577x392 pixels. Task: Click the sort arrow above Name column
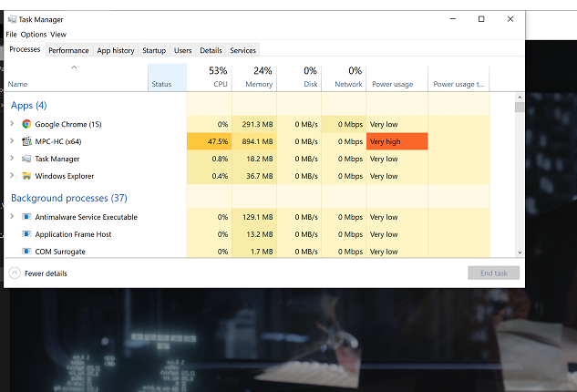pyautogui.click(x=74, y=67)
